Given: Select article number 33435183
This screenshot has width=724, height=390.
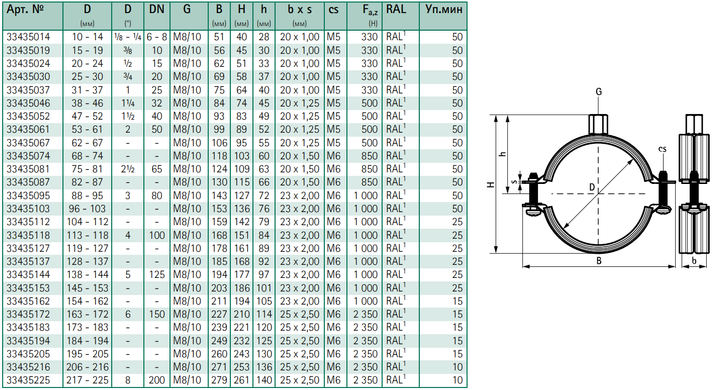Looking at the screenshot, I should click(28, 328).
